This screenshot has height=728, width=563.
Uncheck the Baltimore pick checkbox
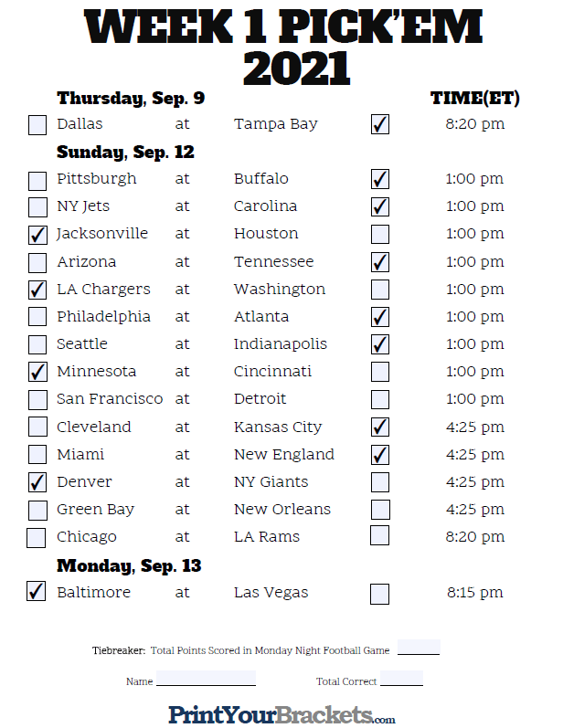pyautogui.click(x=37, y=592)
